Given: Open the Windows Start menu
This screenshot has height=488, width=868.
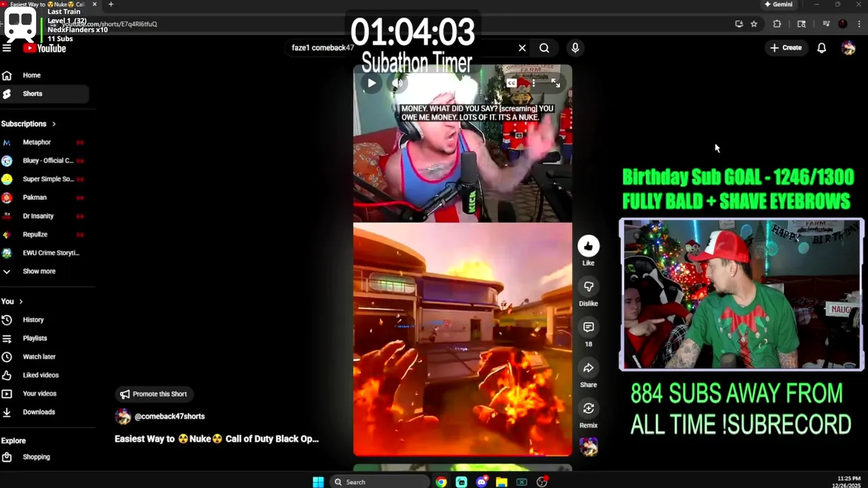Looking at the screenshot, I should [x=318, y=482].
